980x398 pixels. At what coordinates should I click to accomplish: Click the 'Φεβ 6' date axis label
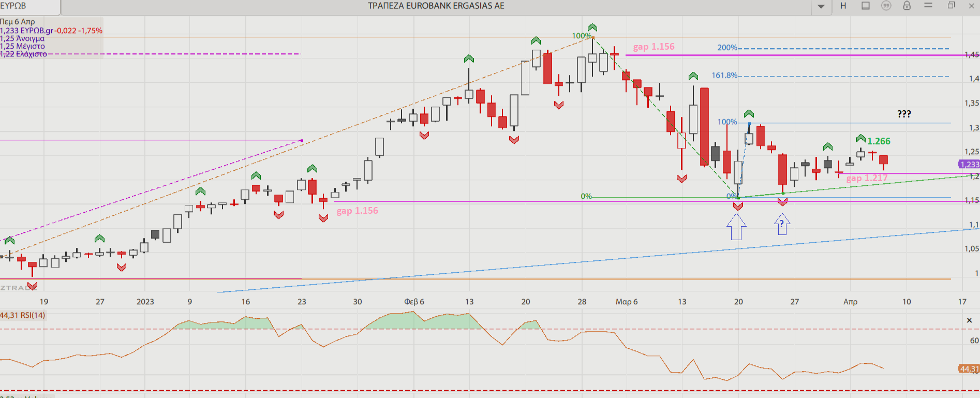point(414,302)
